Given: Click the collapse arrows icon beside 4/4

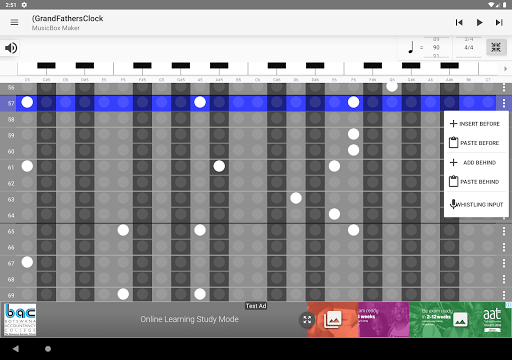Looking at the screenshot, I should 496,47.
